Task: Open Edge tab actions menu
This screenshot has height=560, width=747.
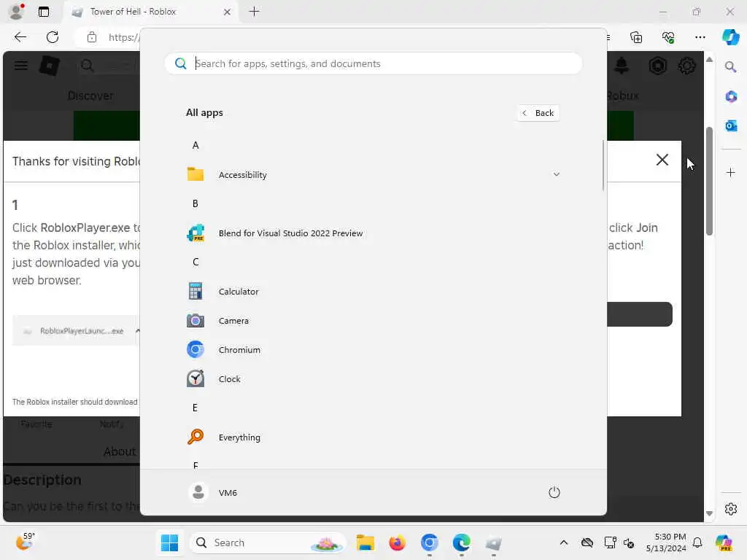Action: (44, 12)
